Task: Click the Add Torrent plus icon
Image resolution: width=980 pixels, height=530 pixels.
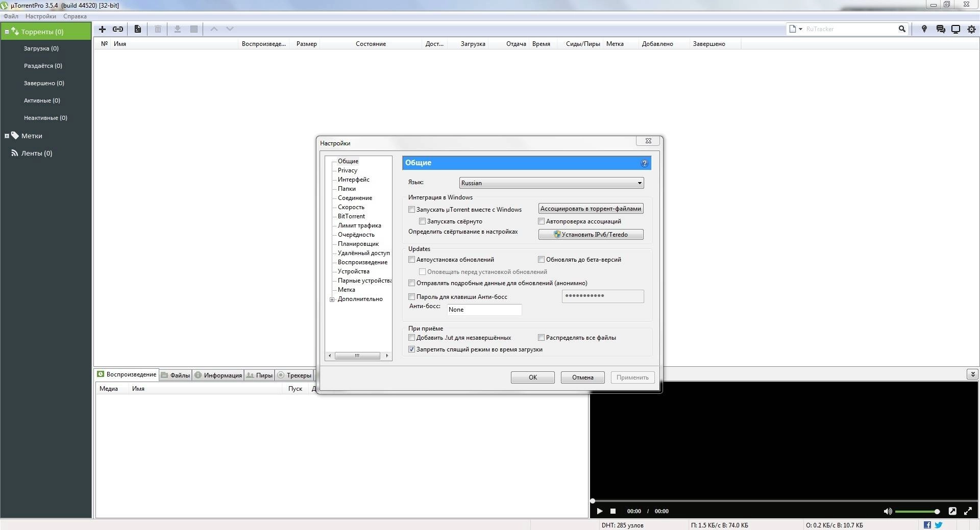Action: click(102, 29)
